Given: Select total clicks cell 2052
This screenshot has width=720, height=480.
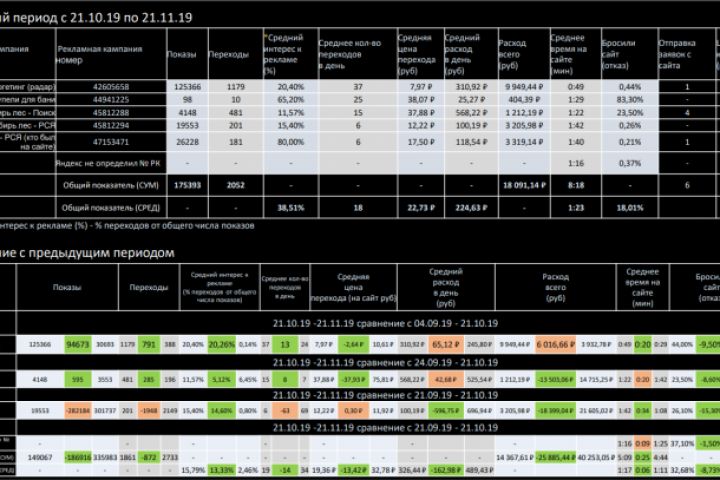Looking at the screenshot, I should tap(236, 185).
